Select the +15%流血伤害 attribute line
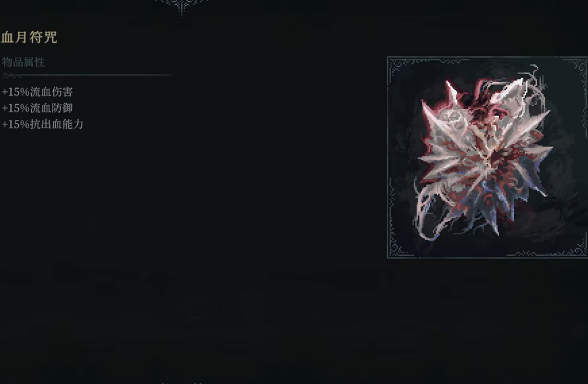 coord(37,92)
